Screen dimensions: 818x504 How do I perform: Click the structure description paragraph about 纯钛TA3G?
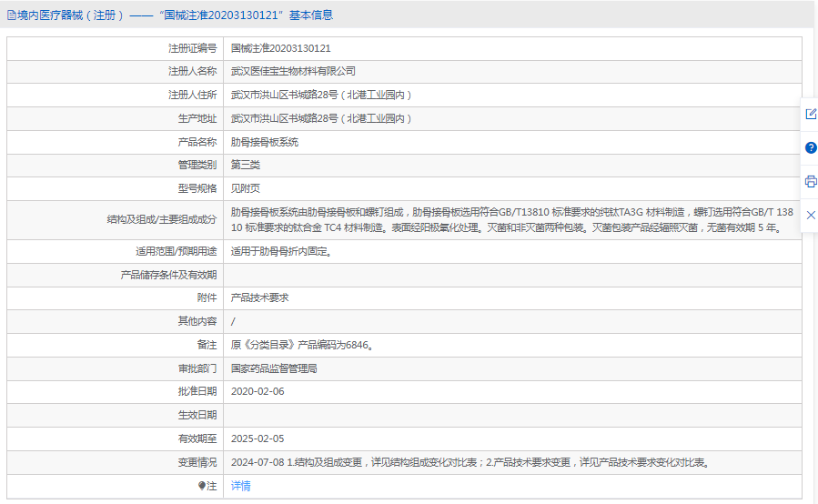pyautogui.click(x=512, y=219)
